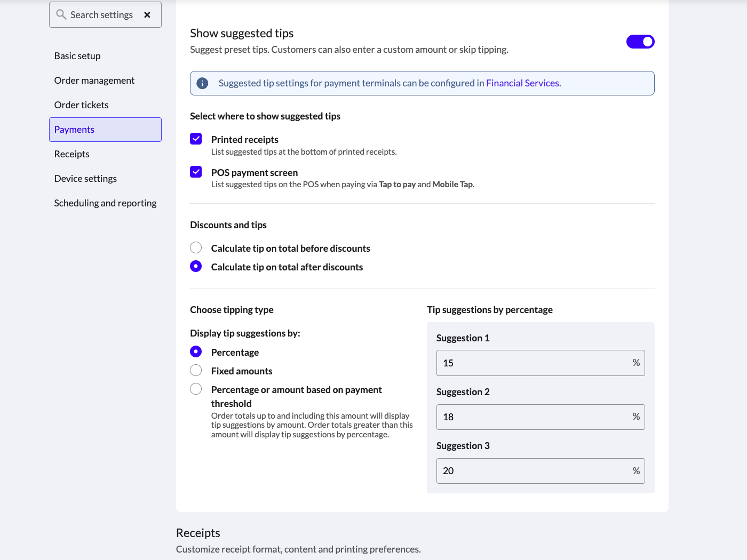
Task: Open Device settings section
Action: (85, 178)
